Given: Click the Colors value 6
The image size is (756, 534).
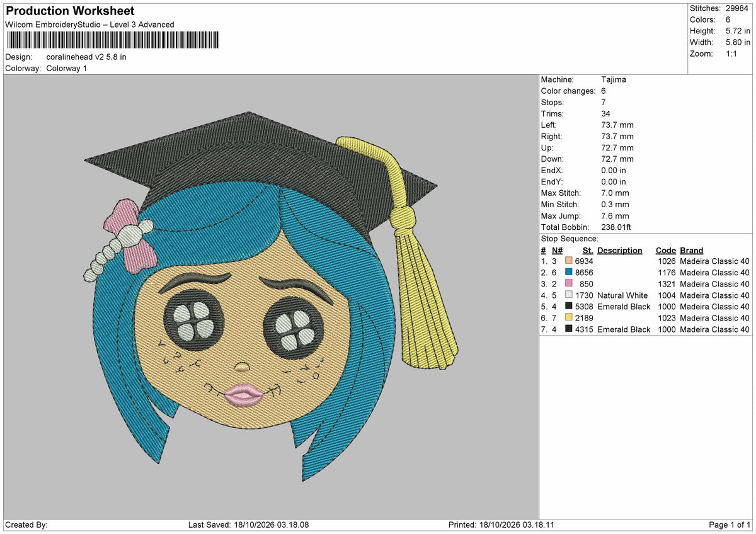Looking at the screenshot, I should tap(727, 20).
